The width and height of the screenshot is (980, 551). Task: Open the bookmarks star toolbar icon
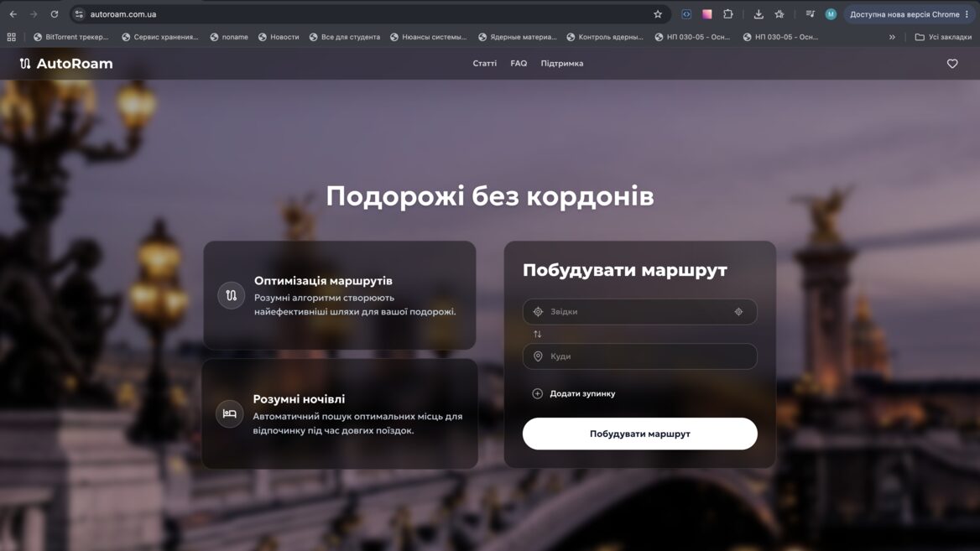(x=779, y=13)
